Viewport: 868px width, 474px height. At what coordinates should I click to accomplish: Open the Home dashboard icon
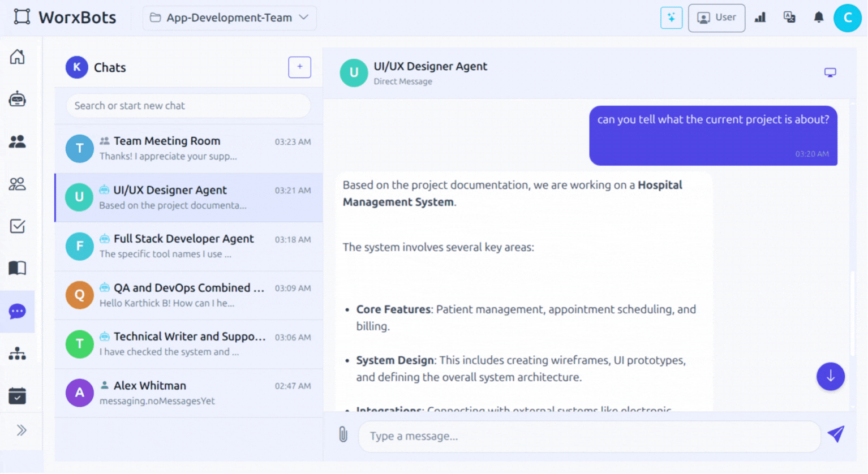pyautogui.click(x=17, y=57)
